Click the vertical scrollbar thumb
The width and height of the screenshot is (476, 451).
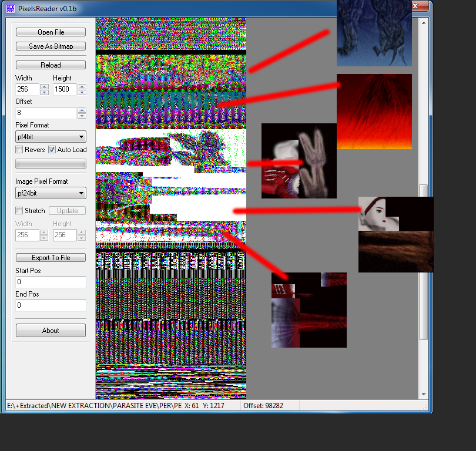pos(424,262)
